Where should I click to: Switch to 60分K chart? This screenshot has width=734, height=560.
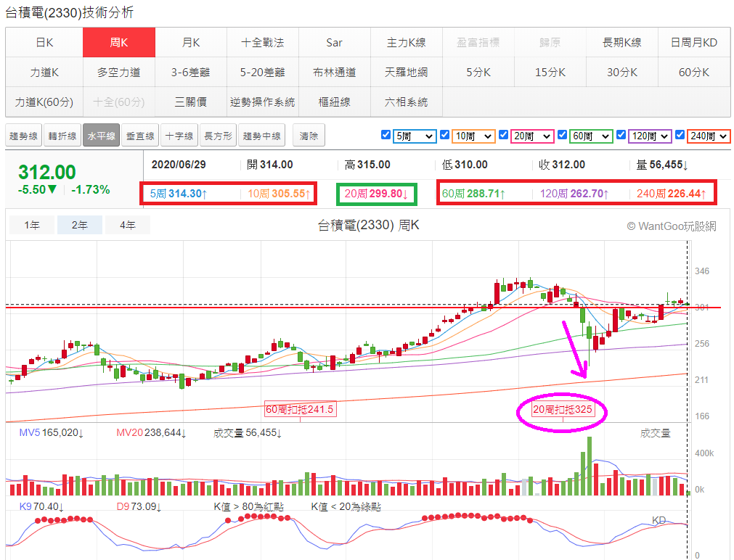694,72
